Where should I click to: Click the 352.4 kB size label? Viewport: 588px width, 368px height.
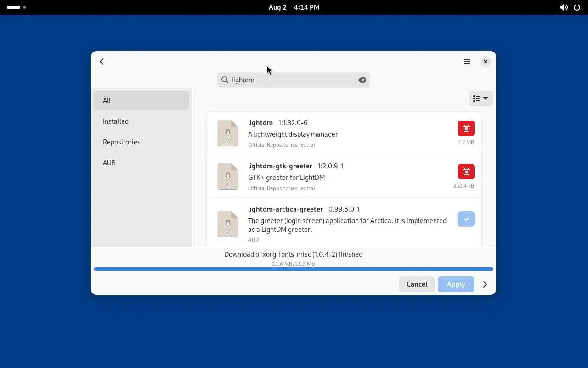pyautogui.click(x=464, y=186)
